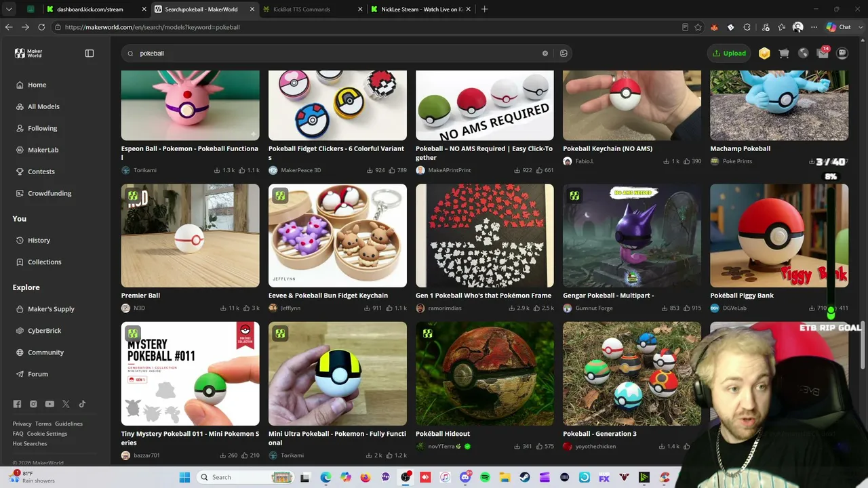This screenshot has height=488, width=868.
Task: Open Cookie Settings footer link
Action: pos(47,434)
